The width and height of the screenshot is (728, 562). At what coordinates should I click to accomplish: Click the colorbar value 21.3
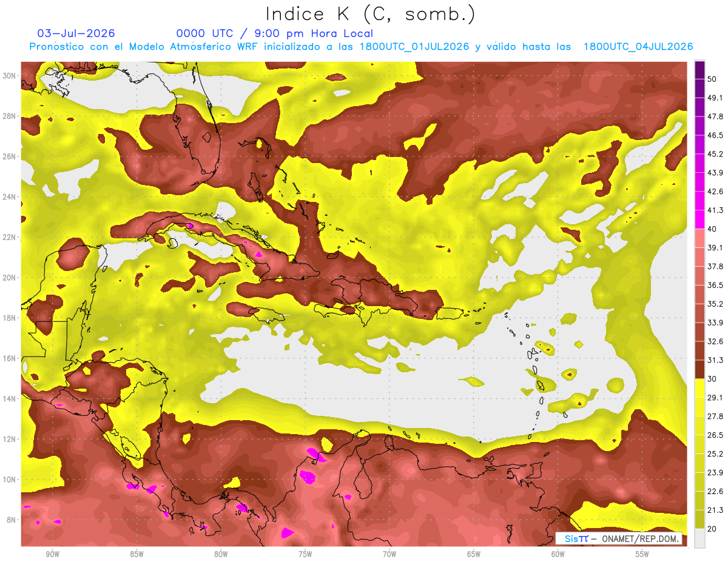(x=715, y=510)
